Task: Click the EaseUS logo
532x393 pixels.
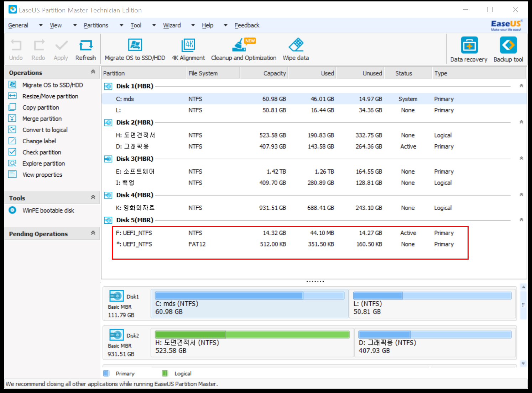Action: pos(506,25)
